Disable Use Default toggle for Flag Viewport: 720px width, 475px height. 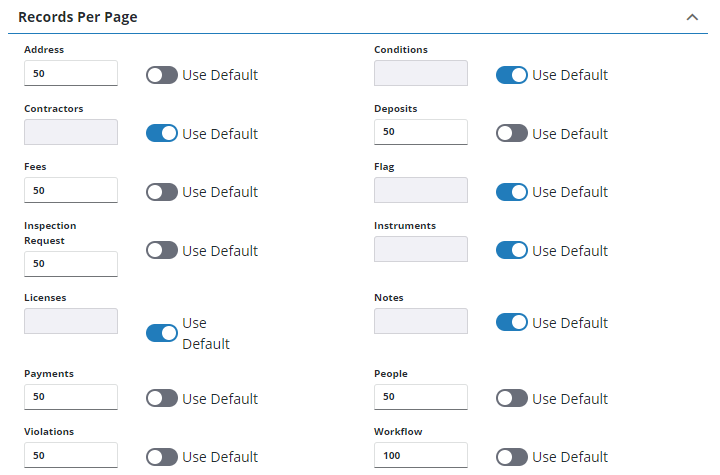(x=511, y=191)
